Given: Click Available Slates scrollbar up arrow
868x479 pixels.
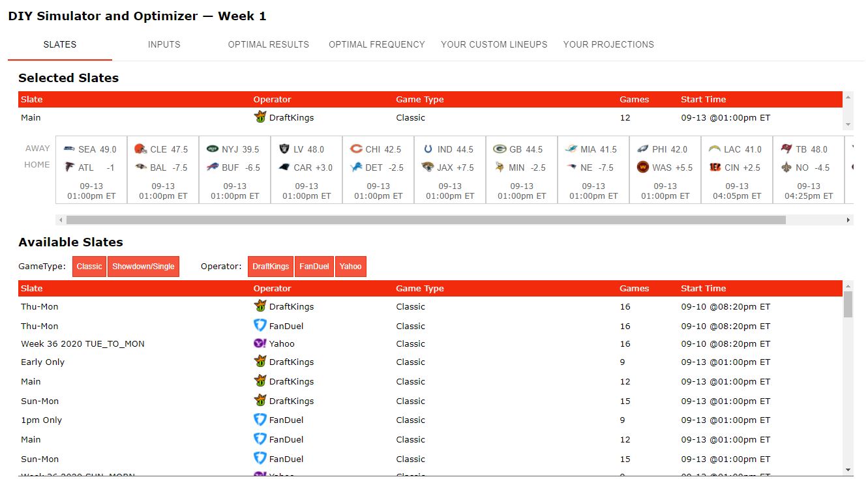Looking at the screenshot, I should coord(848,285).
